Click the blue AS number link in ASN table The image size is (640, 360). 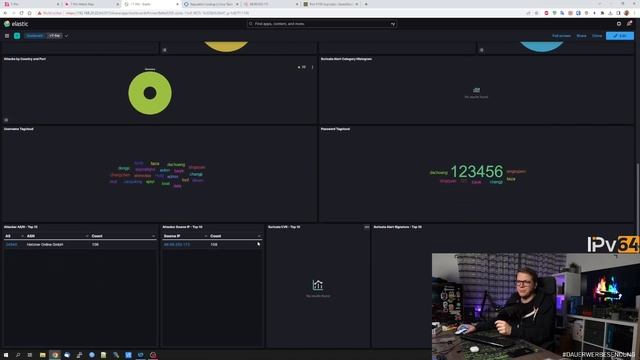click(x=11, y=244)
